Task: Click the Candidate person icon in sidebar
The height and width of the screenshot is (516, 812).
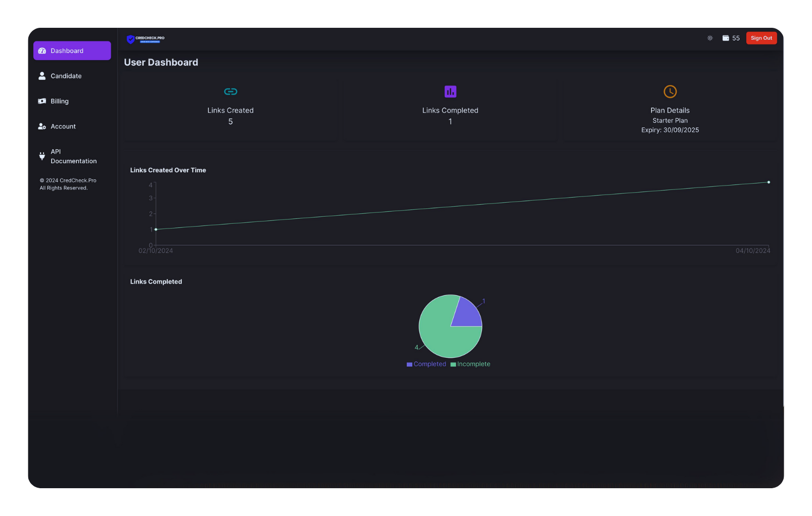Action: click(41, 75)
